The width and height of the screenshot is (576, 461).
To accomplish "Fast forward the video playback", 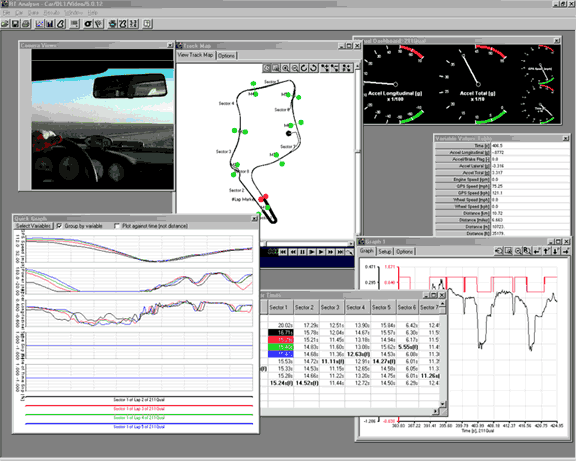I will click(x=331, y=252).
